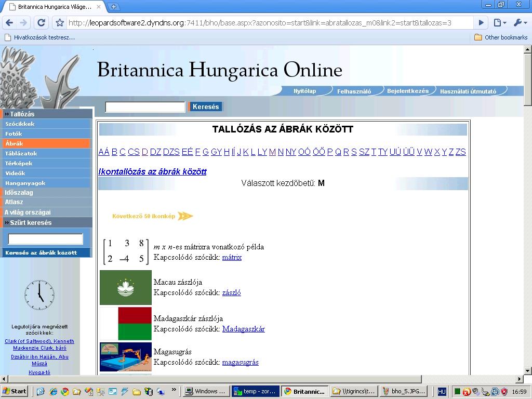Reload the page with the refresh icon
The width and height of the screenshot is (532, 399).
42,23
